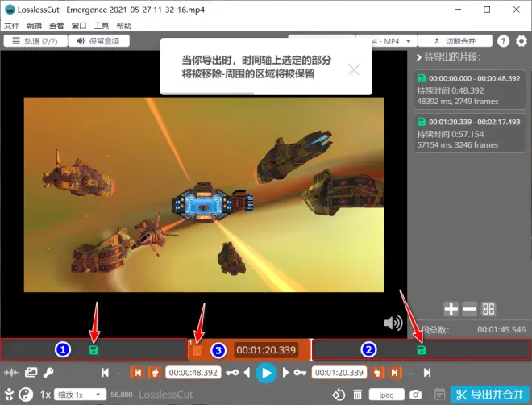Select segment 00:00:00.000 - 00:00:48.392

(x=470, y=90)
